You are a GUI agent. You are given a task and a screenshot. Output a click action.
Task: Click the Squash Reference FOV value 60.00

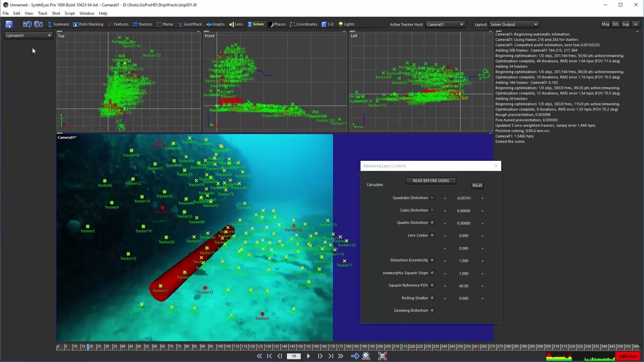(x=463, y=286)
